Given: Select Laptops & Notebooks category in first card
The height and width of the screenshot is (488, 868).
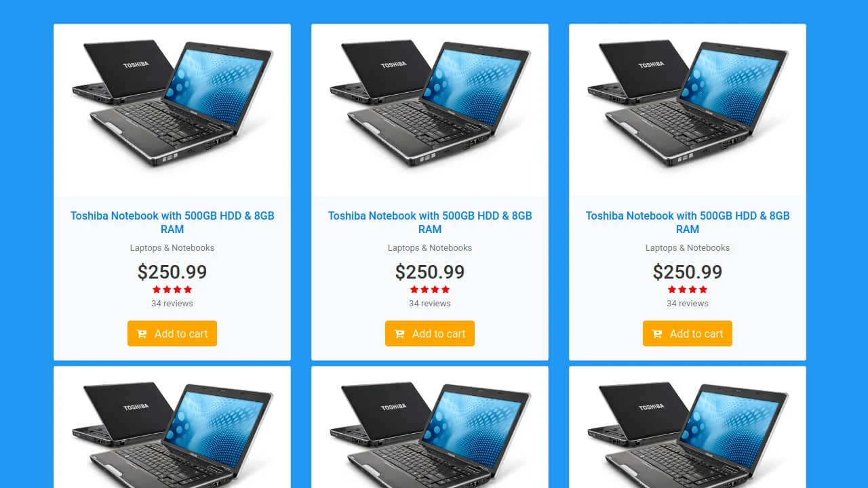Looking at the screenshot, I should pos(172,248).
